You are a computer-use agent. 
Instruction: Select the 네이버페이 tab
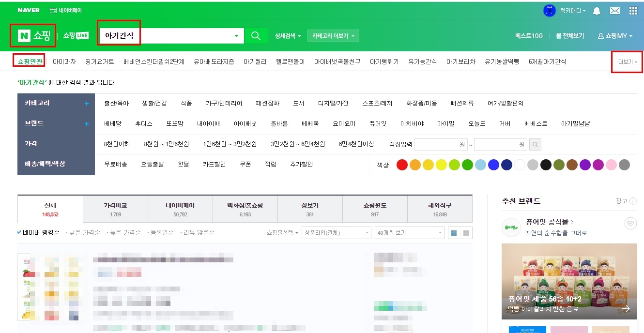coord(180,209)
